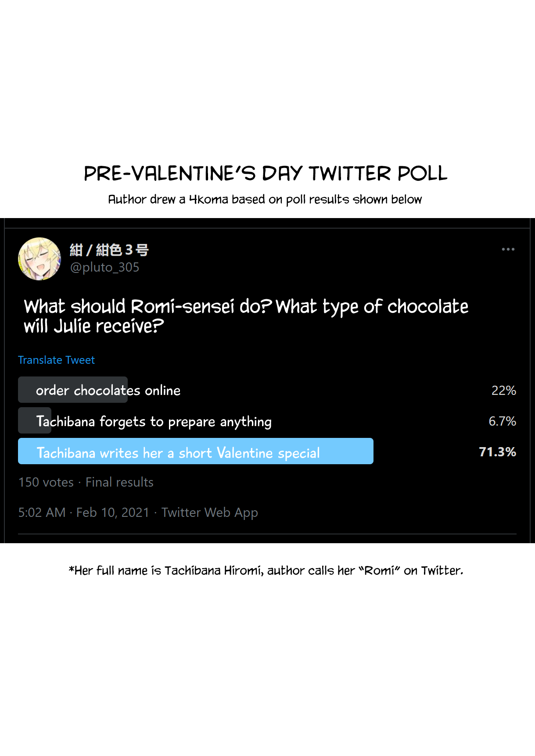The height and width of the screenshot is (756, 535).
Task: Click the Feb 10, 2021 date
Action: tap(113, 512)
